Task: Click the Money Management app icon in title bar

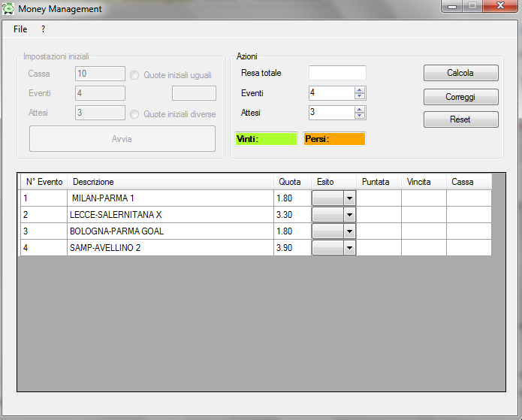Action: point(9,9)
